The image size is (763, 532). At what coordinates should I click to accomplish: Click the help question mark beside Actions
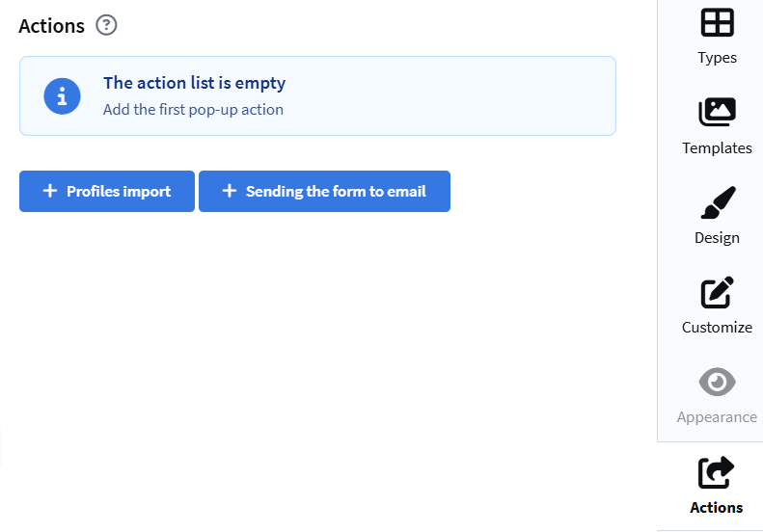click(107, 25)
